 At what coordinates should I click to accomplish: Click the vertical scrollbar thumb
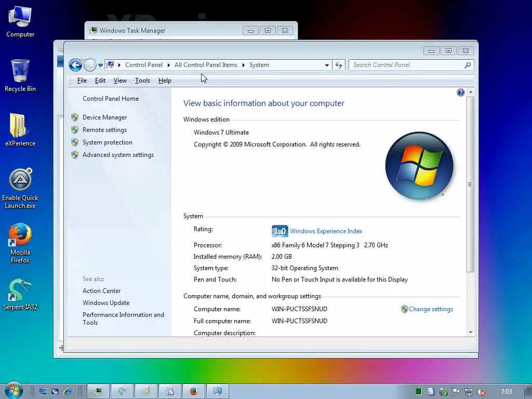(470, 184)
